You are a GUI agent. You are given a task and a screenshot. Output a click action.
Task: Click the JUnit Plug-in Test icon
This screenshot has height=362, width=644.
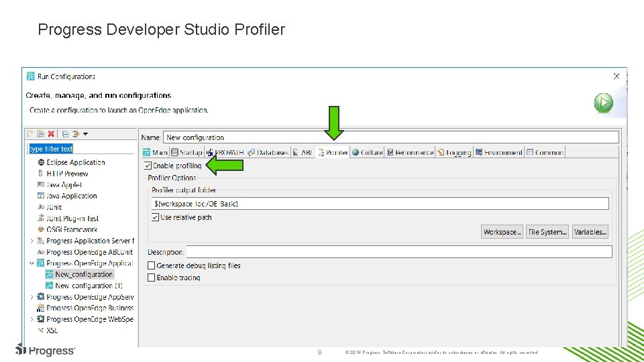click(x=41, y=218)
